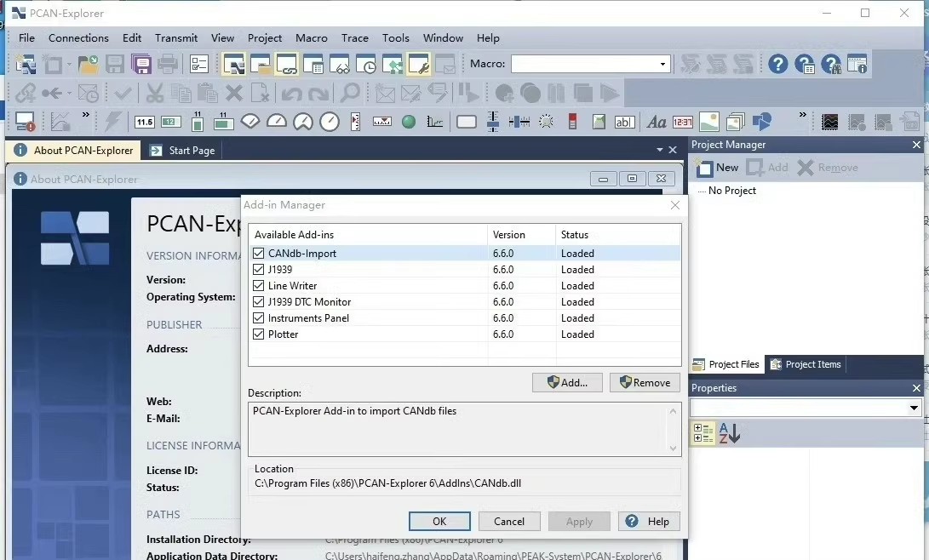Select the step plot chart instrument
This screenshot has height=560, width=929.
pos(435,122)
